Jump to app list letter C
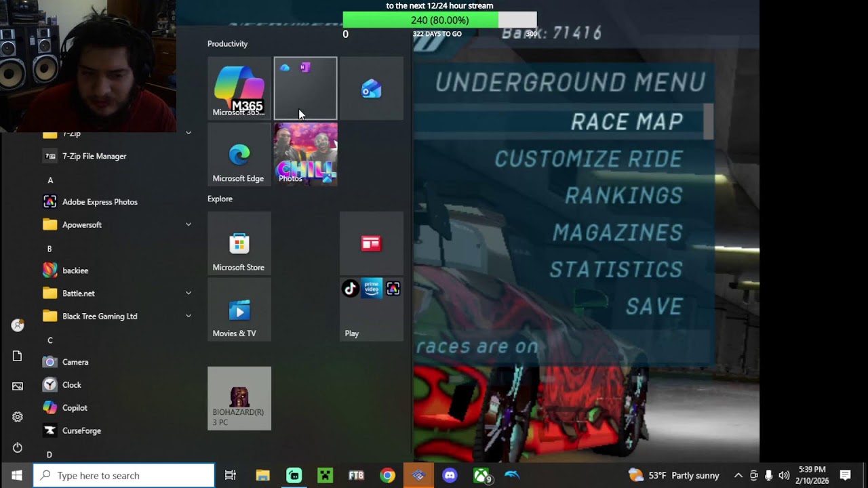The image size is (868, 488). click(x=50, y=340)
